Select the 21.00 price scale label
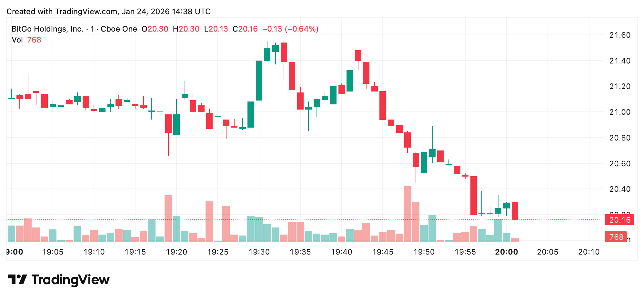Screen dimensions: 644x299 point(619,112)
